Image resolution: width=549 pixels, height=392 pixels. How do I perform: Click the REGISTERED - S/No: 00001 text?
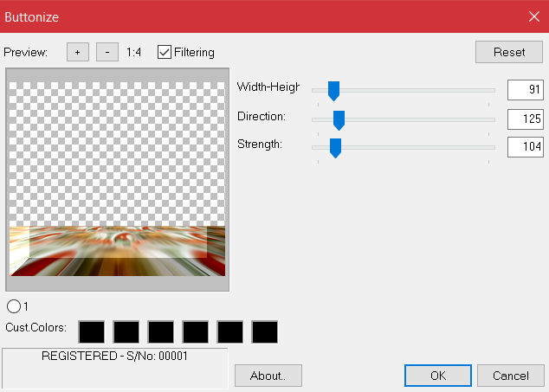coord(114,356)
